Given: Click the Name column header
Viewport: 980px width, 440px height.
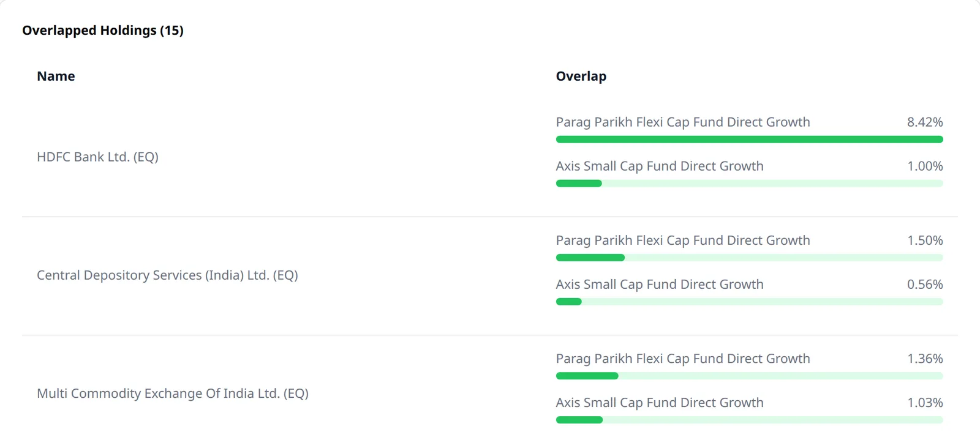Looking at the screenshot, I should click(x=56, y=76).
